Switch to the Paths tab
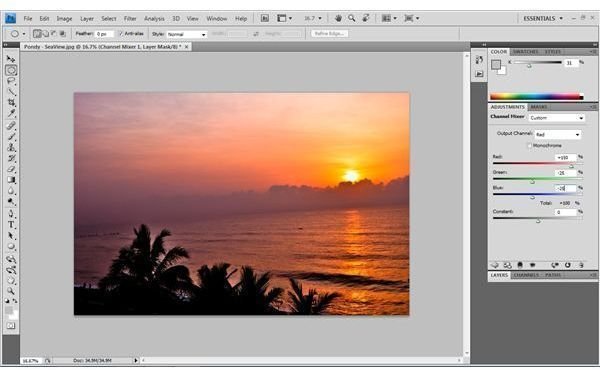Viewport: 600px width, 370px height. click(553, 275)
